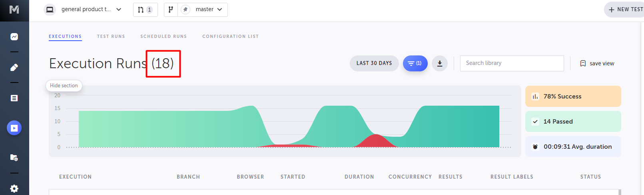Click the pull request icon button

145,10
